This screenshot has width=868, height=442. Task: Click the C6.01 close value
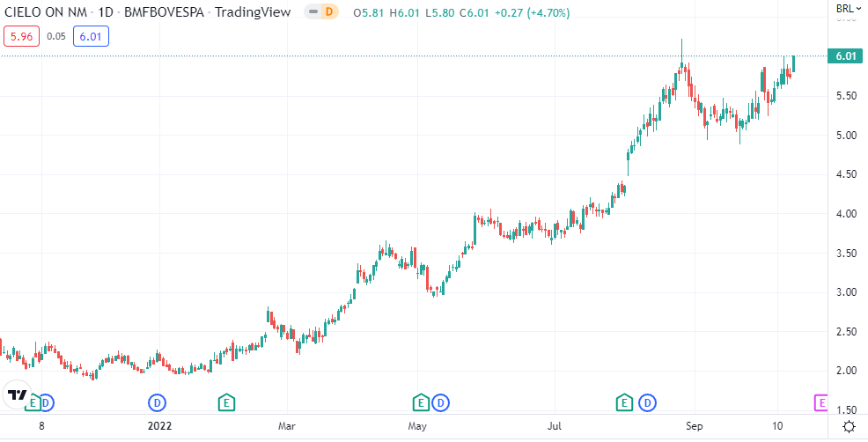(x=475, y=12)
